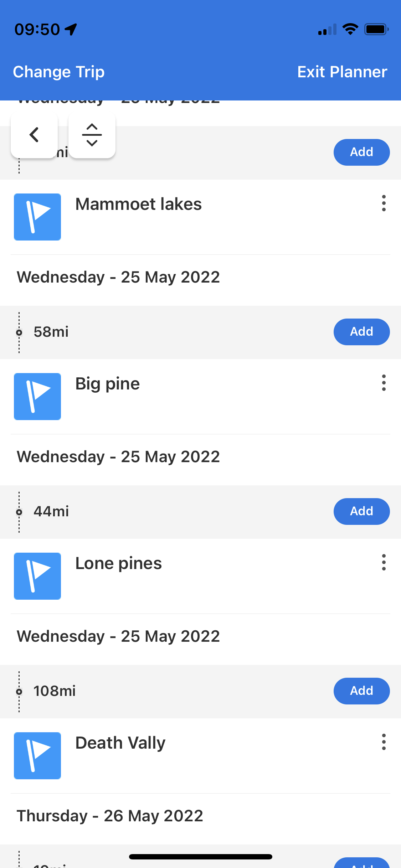401x868 pixels.
Task: Open Mammoet lakes options menu
Action: (384, 203)
